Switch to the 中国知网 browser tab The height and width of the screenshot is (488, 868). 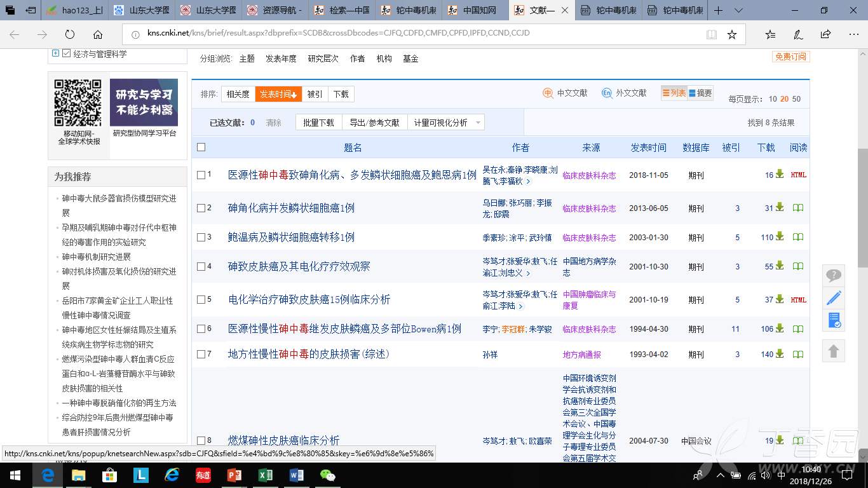(475, 11)
